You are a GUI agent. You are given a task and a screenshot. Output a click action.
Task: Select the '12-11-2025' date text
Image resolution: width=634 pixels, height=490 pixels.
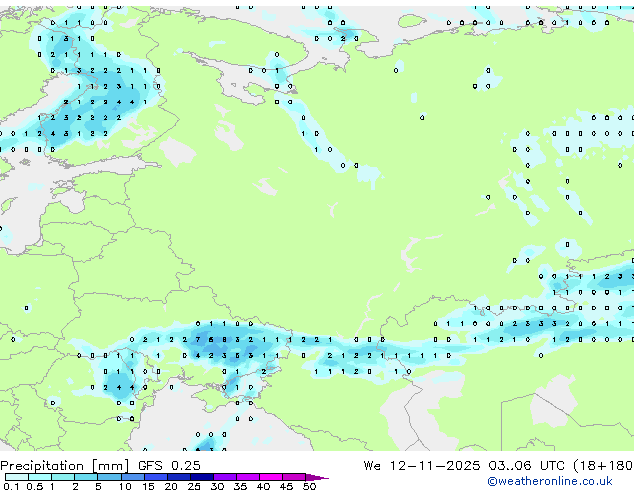[x=435, y=466]
